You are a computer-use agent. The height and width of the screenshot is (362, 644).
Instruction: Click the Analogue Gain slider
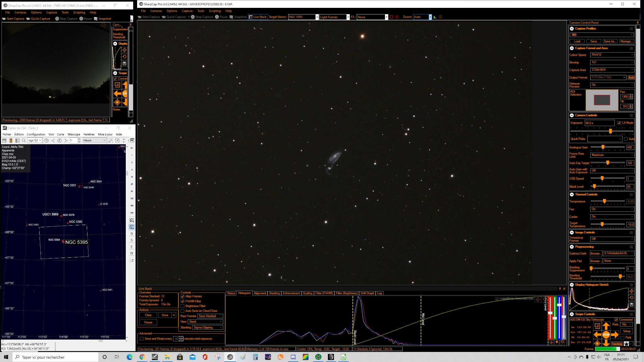click(608, 147)
